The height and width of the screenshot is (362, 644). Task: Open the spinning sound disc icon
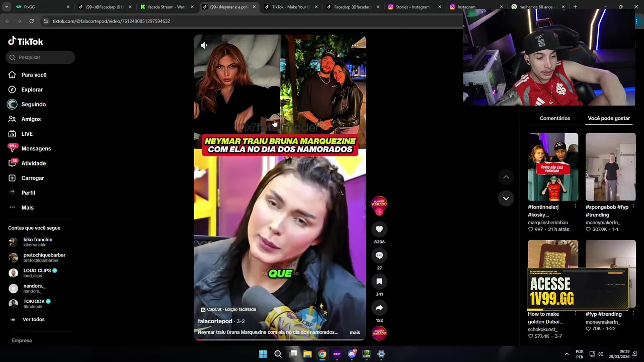click(379, 333)
